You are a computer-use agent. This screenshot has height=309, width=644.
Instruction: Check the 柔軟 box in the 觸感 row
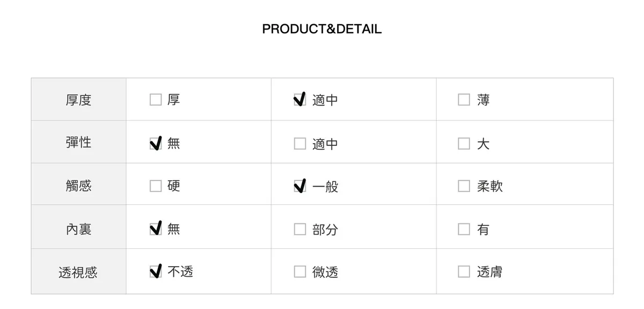tap(464, 186)
